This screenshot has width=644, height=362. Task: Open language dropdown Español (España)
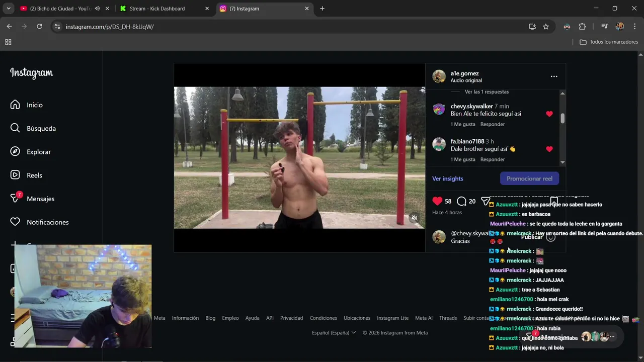(334, 332)
